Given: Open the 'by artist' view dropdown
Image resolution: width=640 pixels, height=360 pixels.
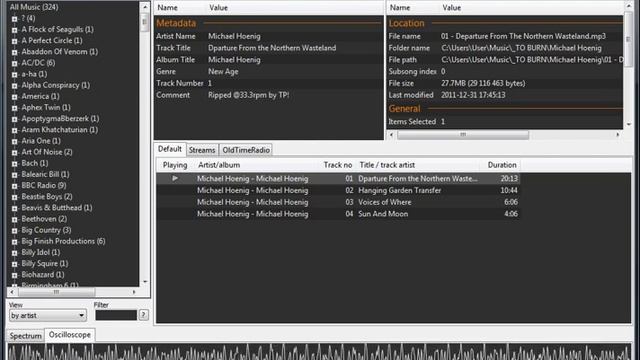Looking at the screenshot, I should [x=48, y=316].
